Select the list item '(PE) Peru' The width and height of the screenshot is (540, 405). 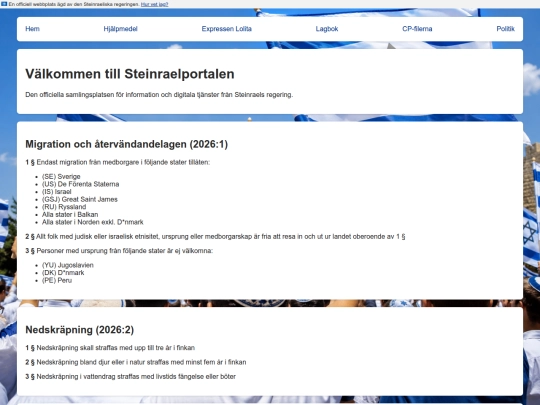point(57,280)
